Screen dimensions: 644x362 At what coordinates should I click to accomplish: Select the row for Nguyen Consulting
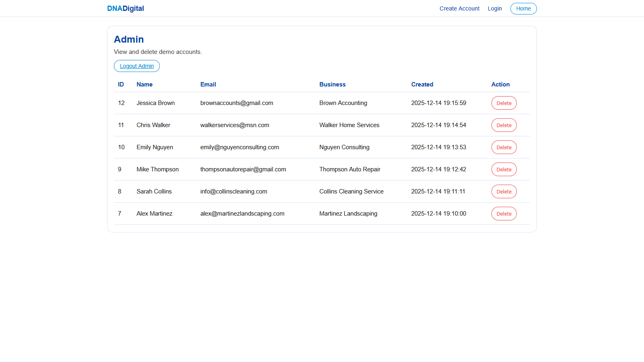tap(344, 147)
